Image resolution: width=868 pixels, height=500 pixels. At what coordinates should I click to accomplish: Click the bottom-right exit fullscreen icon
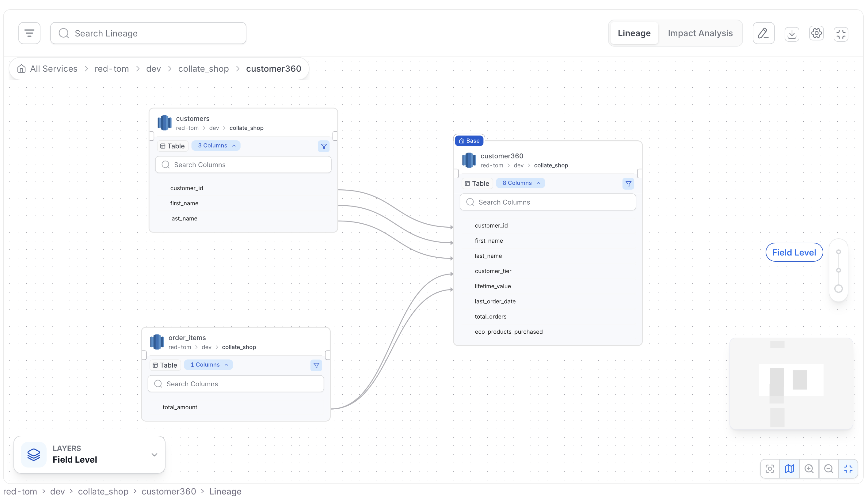click(848, 469)
